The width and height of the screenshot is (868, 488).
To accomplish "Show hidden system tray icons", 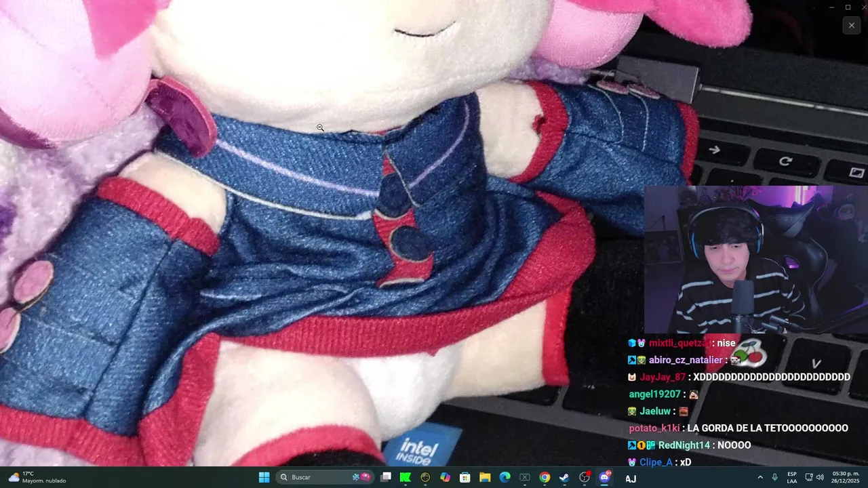I will click(x=760, y=477).
